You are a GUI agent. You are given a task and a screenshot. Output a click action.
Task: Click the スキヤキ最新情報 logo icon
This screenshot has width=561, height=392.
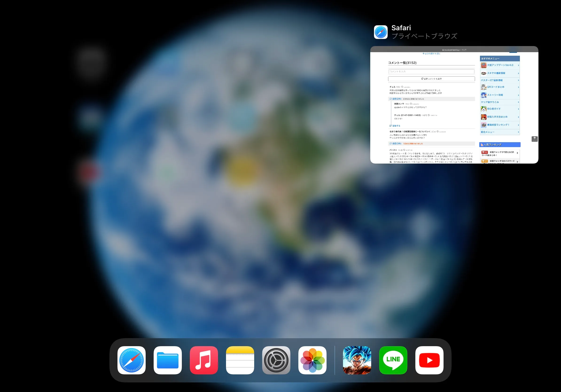(x=483, y=73)
